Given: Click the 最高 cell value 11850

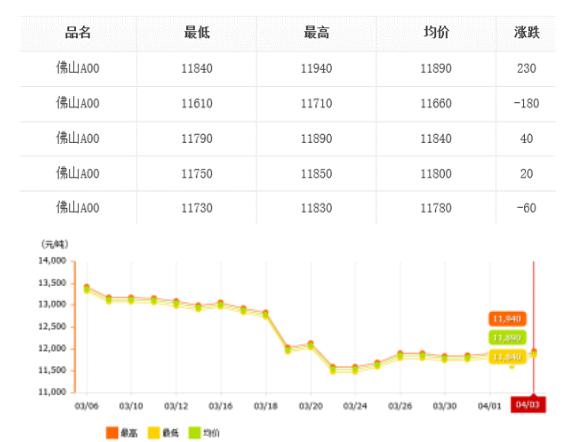Looking at the screenshot, I should 316,174.
